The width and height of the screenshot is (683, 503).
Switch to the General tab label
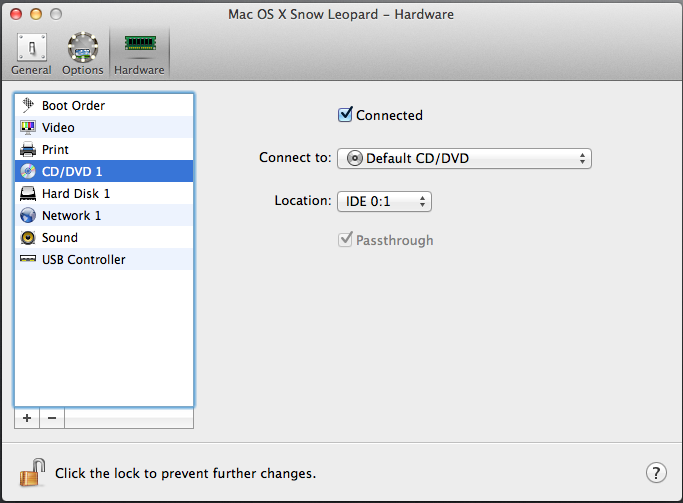31,70
